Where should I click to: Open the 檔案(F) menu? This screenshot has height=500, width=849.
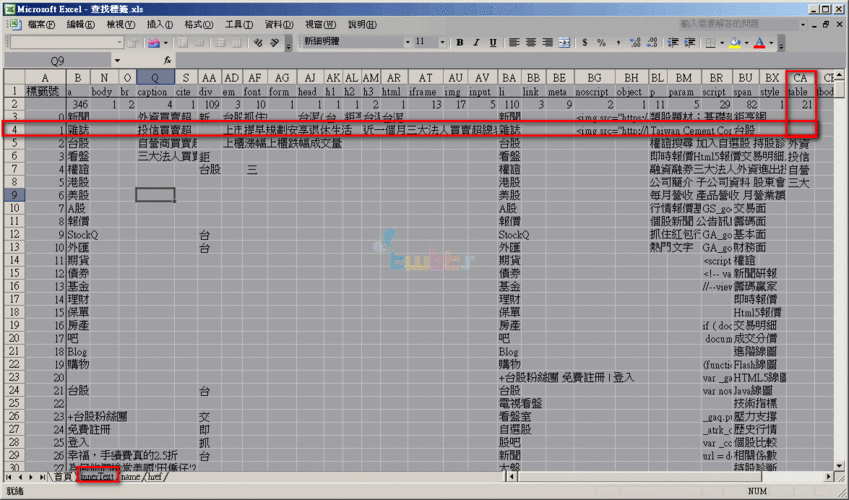(41, 24)
